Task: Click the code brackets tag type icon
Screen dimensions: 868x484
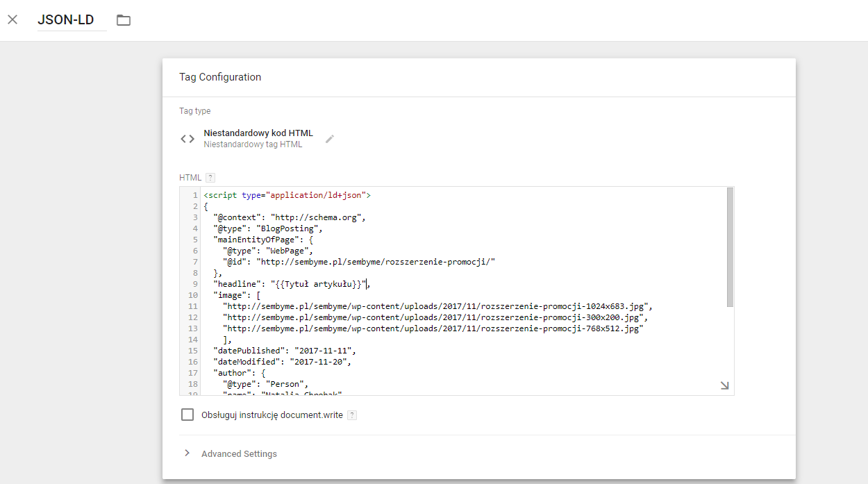Action: pos(187,139)
